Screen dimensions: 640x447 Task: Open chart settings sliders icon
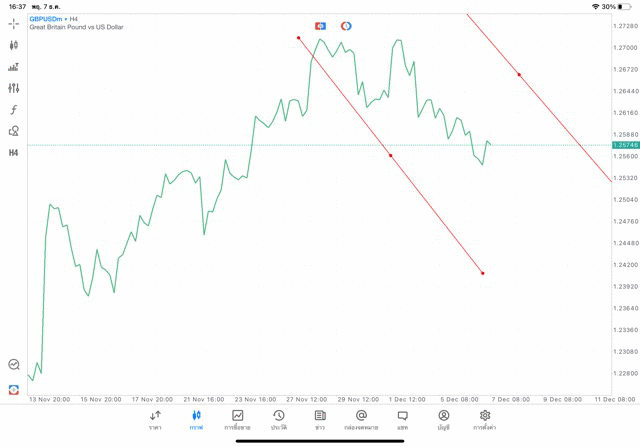click(x=13, y=88)
